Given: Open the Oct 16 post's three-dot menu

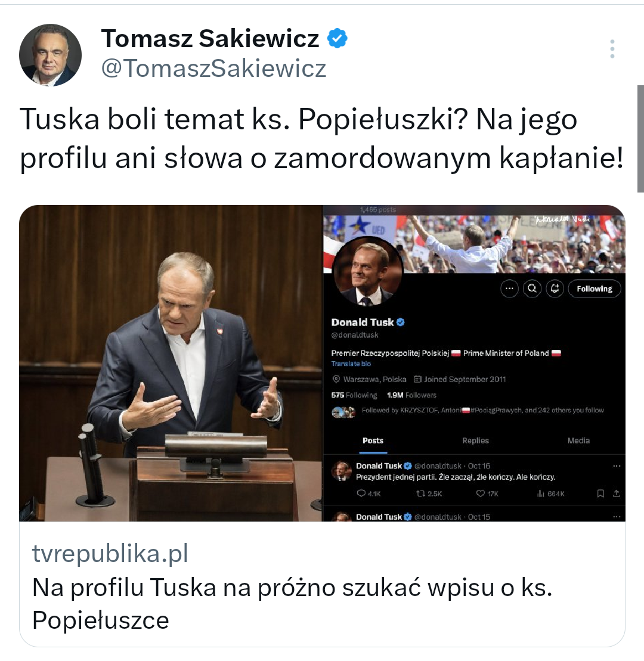Looking at the screenshot, I should (x=617, y=466).
